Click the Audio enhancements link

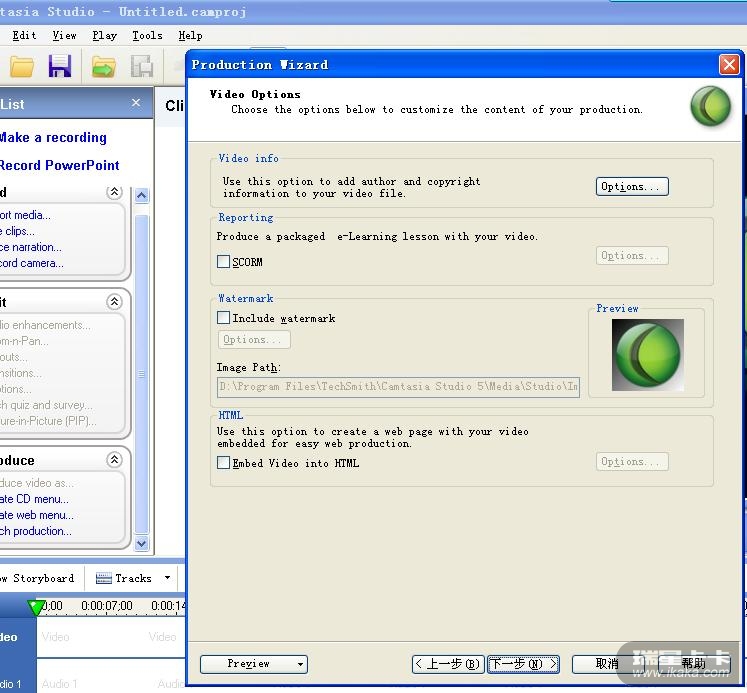[45, 325]
